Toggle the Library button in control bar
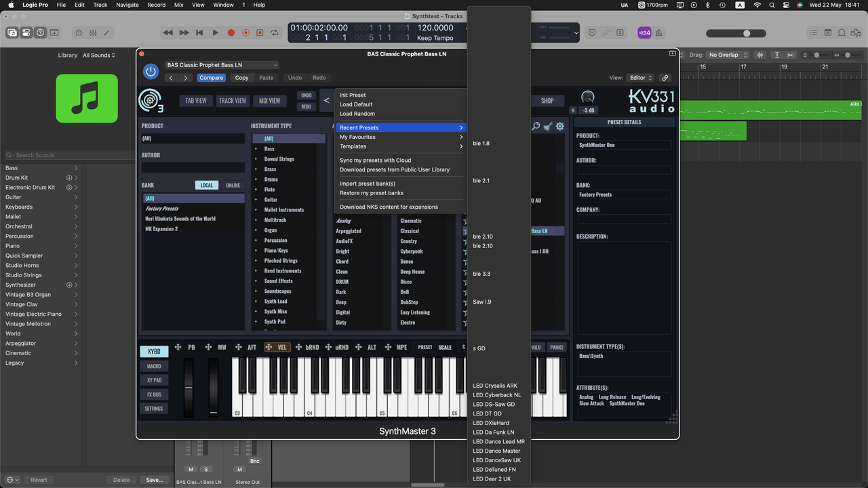The height and width of the screenshot is (488, 868). coord(12,33)
